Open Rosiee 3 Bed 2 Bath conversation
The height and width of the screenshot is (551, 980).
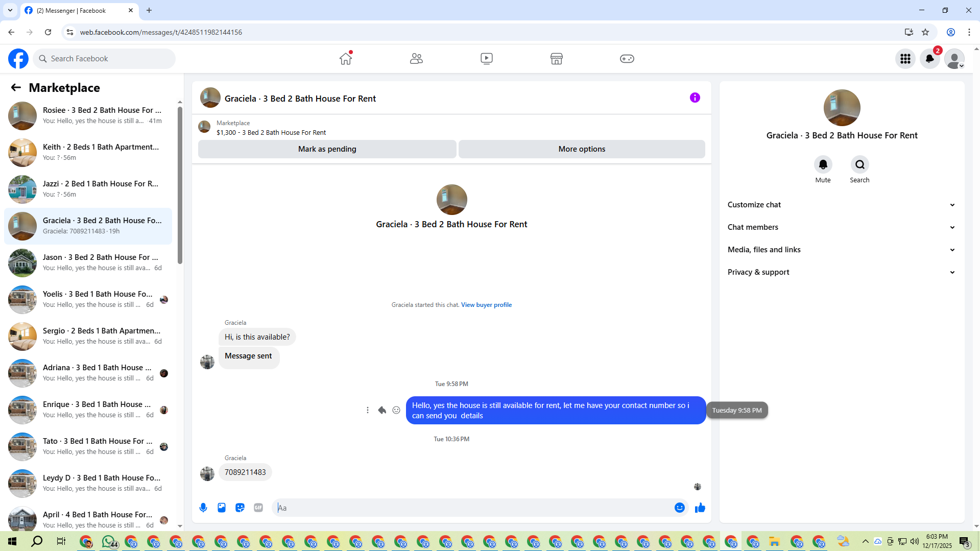(88, 116)
